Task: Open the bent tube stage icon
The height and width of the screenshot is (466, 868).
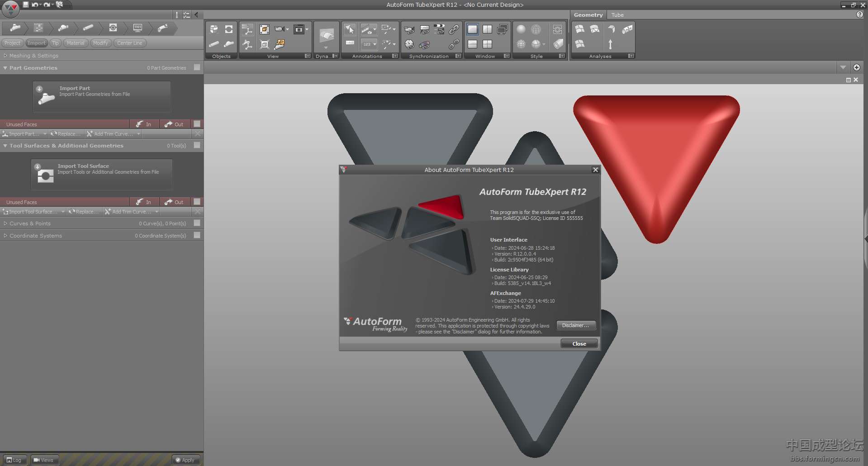Action: (x=63, y=28)
